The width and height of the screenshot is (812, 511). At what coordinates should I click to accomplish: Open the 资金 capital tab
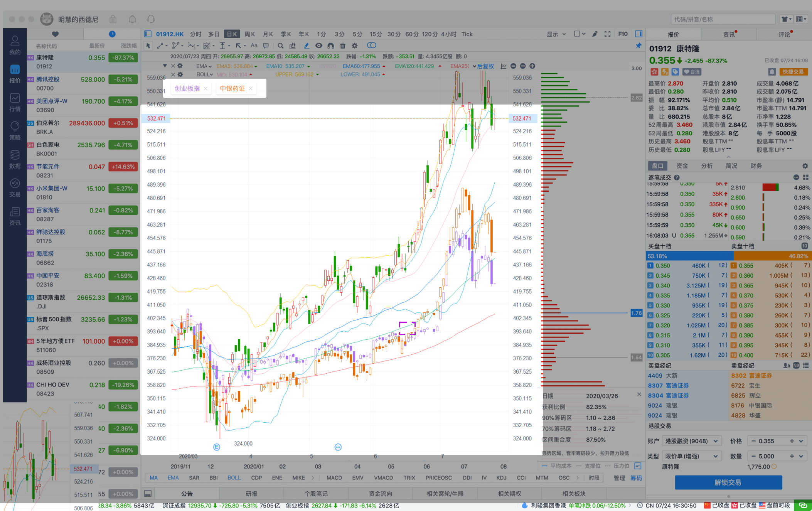tap(682, 166)
